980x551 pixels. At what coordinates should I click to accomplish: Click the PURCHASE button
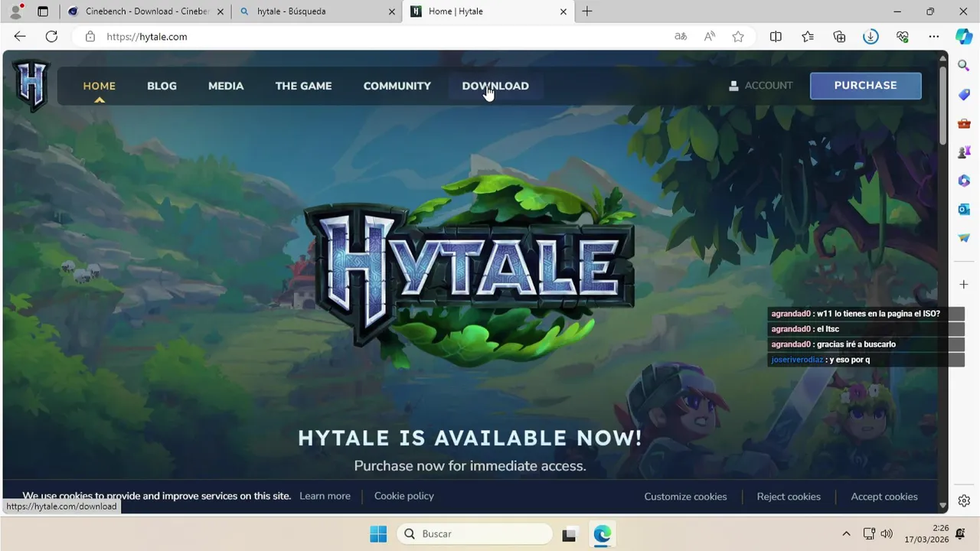(x=865, y=86)
